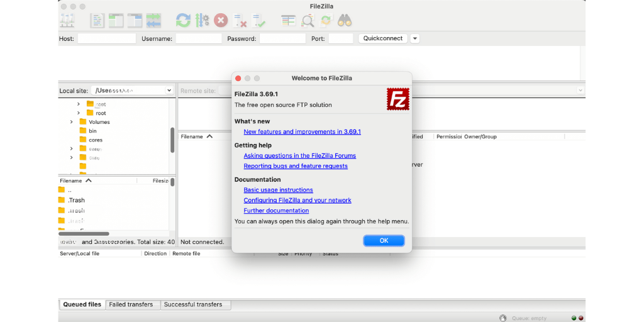
Task: Open New features and improvements in 3.69.1 link
Action: 303,132
